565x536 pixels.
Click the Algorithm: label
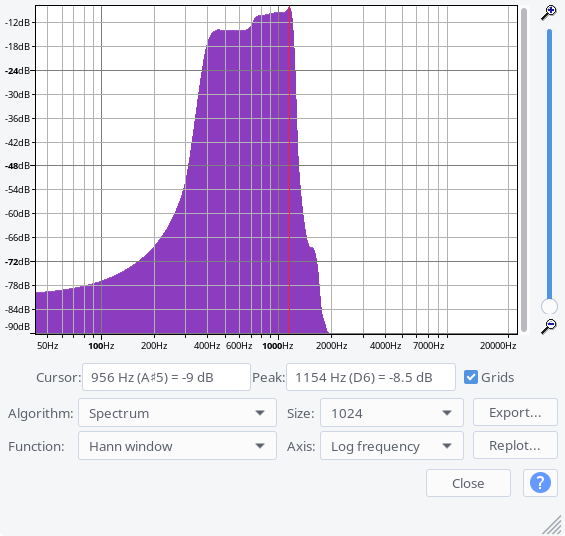coord(40,413)
